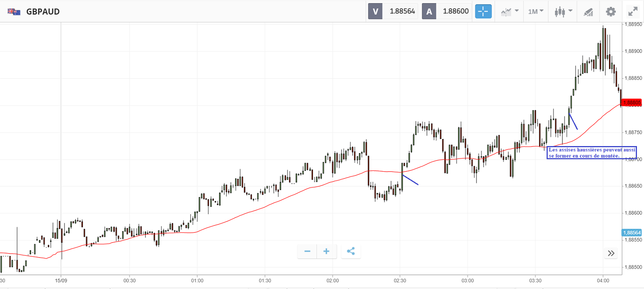Select the red 1.88605 price label

(x=631, y=103)
